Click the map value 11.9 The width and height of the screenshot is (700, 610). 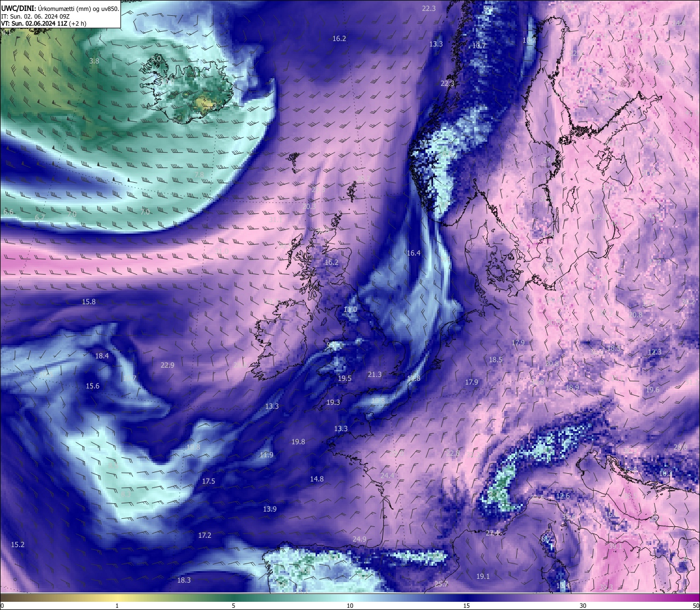[x=266, y=455]
